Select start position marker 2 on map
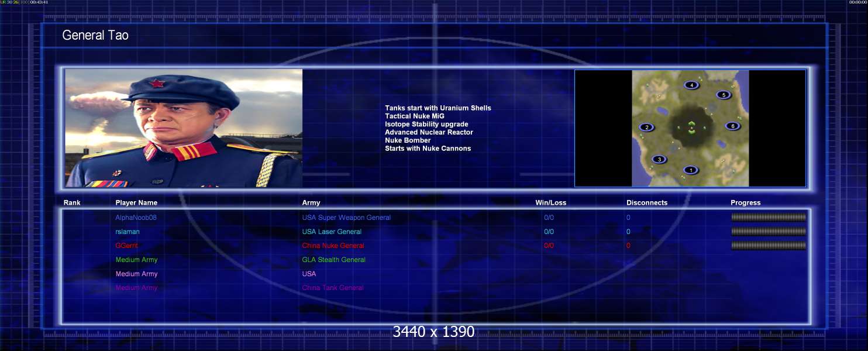 (x=646, y=127)
